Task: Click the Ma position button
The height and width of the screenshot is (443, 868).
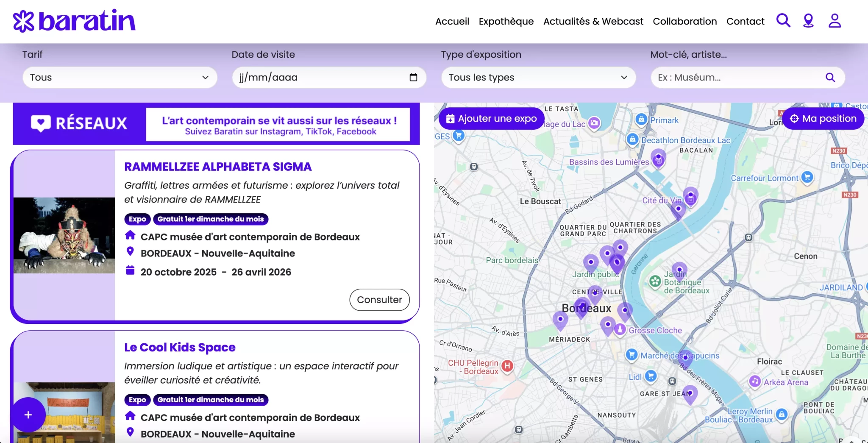Action: pos(823,119)
